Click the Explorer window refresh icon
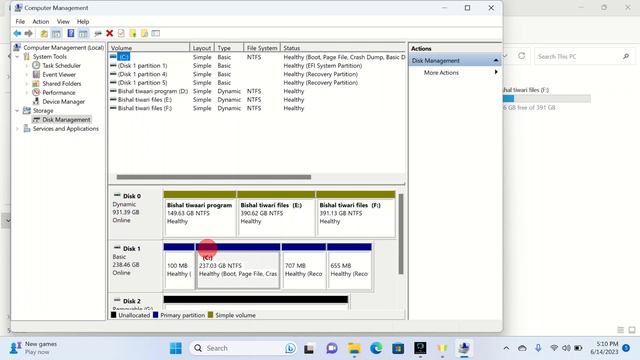 (522, 56)
